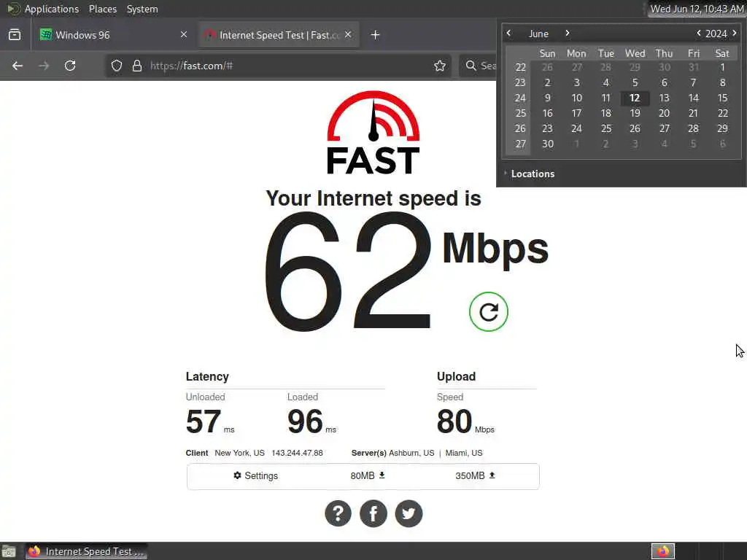
Task: Click the Firefox workspace thumbnail in the bottom panel
Action: coord(663,551)
